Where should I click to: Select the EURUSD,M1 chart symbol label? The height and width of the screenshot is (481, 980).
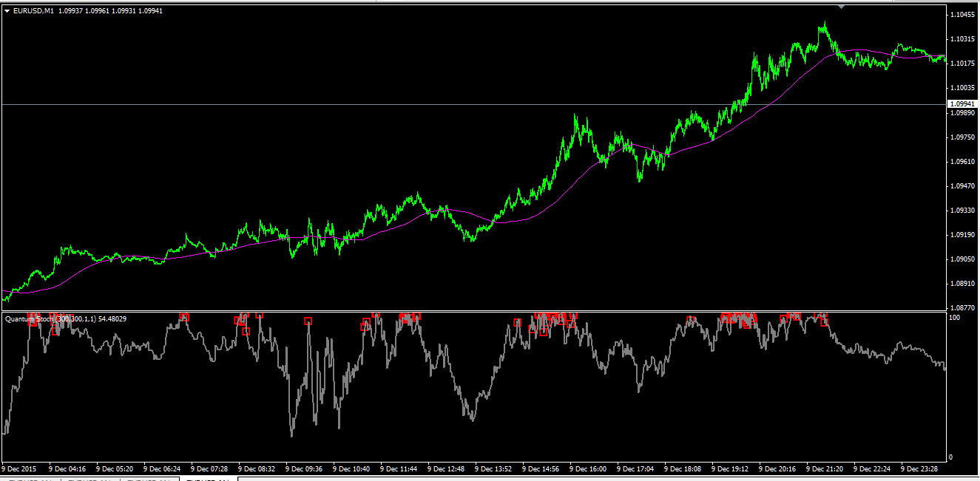click(34, 11)
